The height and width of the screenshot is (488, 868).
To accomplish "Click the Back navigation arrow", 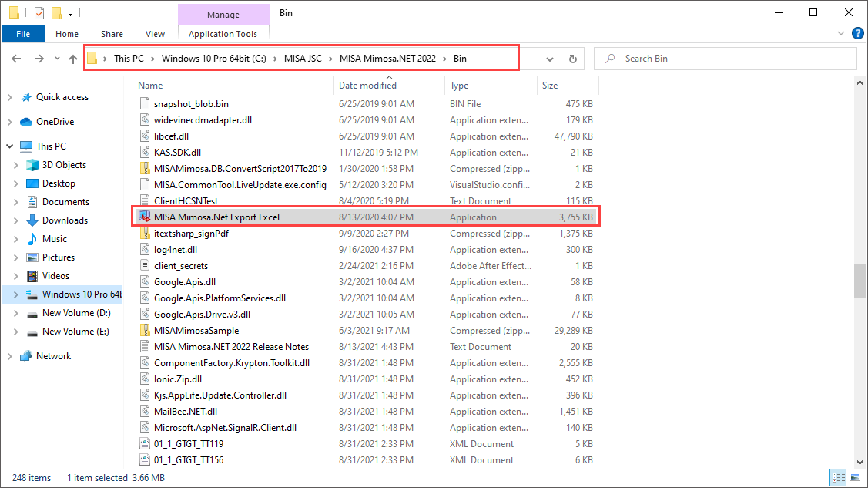I will [16, 58].
